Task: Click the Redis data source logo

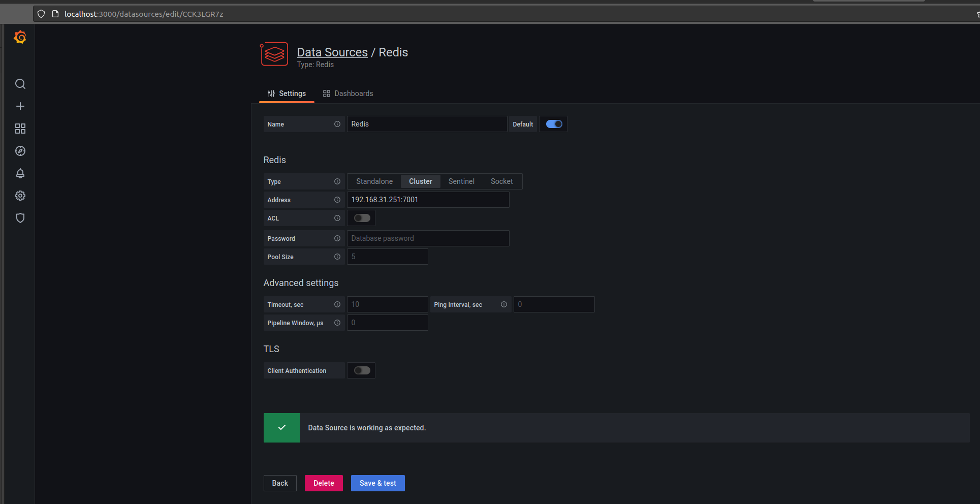Action: pos(274,54)
